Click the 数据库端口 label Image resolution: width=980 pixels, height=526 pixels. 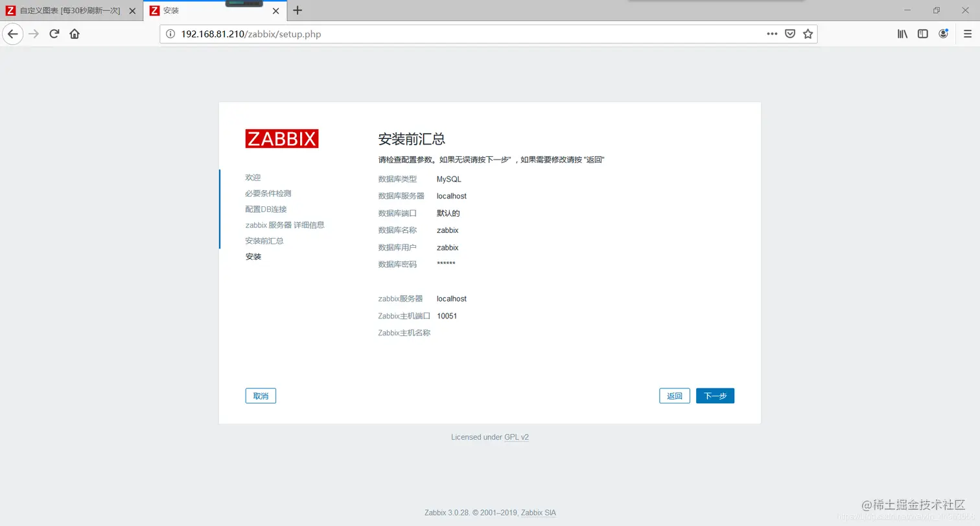(398, 213)
